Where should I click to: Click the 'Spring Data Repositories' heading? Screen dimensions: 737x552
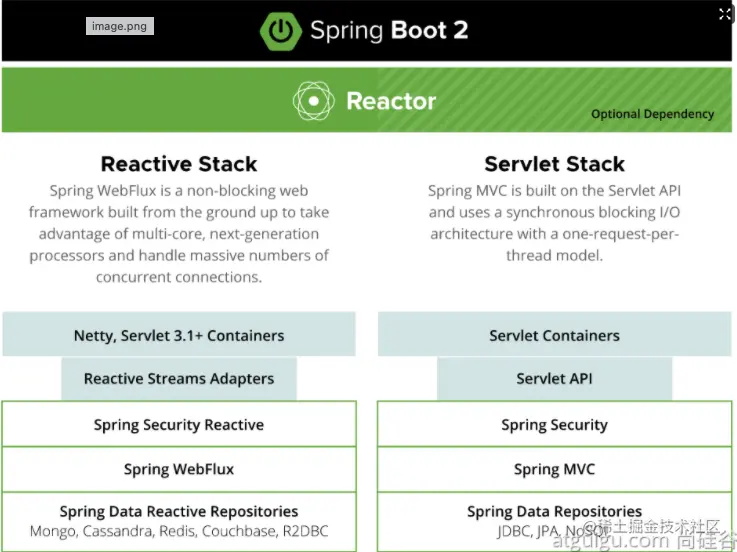pyautogui.click(x=555, y=511)
